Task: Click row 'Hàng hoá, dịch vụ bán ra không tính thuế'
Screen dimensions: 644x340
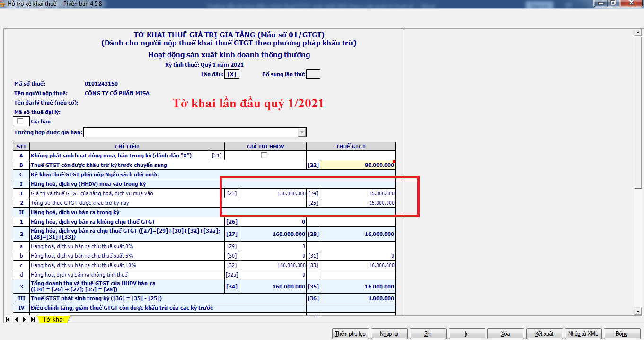Action: click(204, 275)
